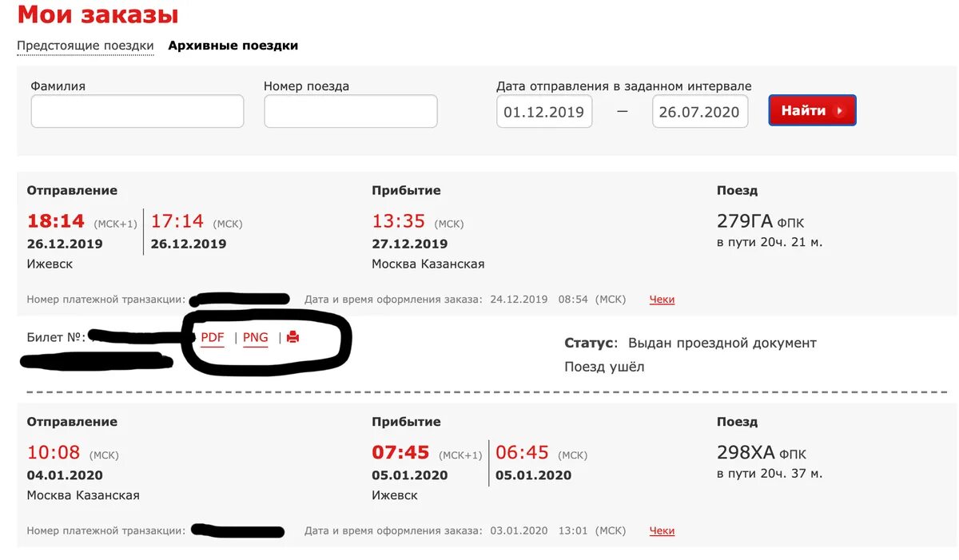The height and width of the screenshot is (560, 959).
Task: Download the ticket as PNG
Action: click(x=256, y=337)
